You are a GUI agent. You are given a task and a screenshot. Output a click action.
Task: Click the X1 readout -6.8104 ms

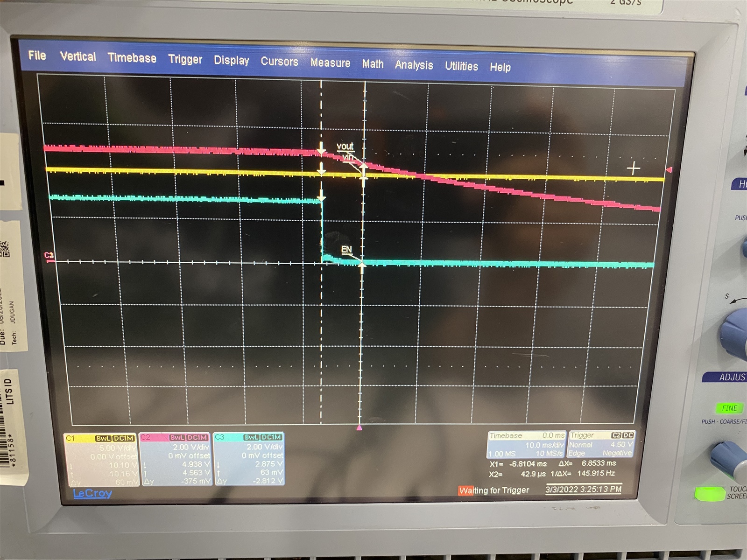528,464
